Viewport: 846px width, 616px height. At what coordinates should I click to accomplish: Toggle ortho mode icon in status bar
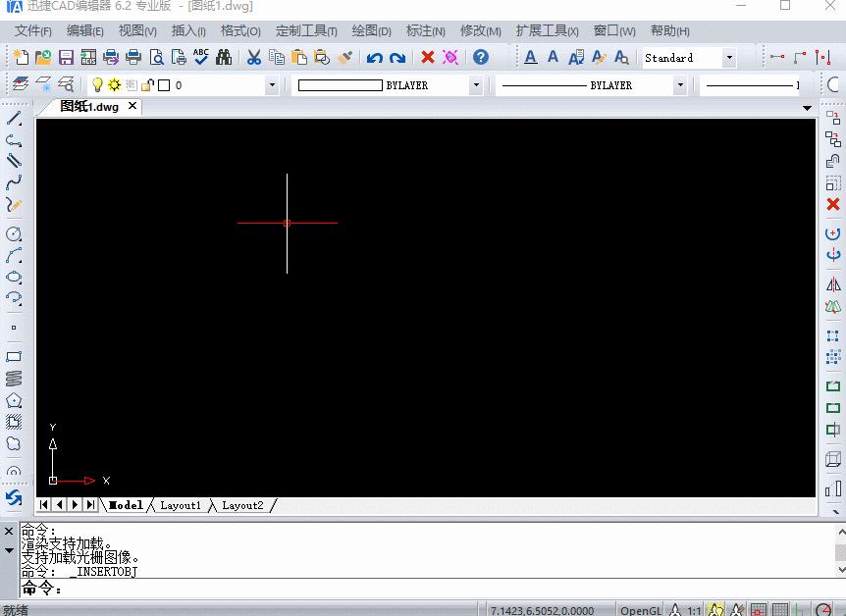801,610
